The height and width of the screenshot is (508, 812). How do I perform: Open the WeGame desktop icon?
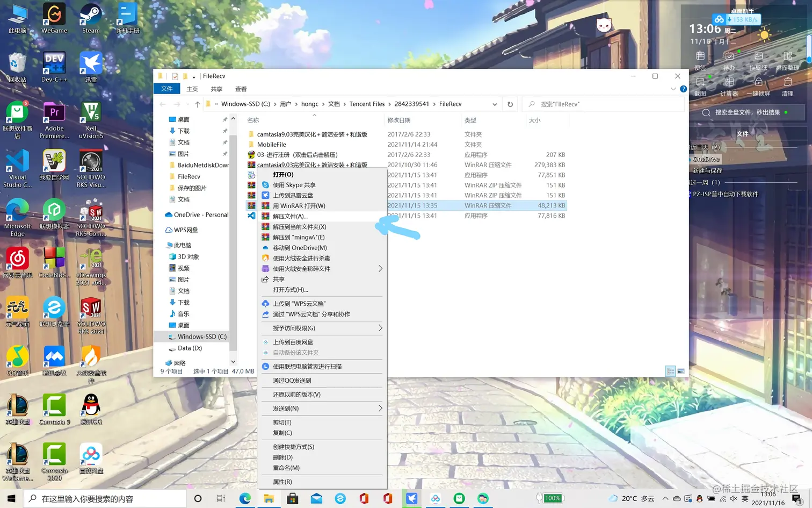[54, 18]
